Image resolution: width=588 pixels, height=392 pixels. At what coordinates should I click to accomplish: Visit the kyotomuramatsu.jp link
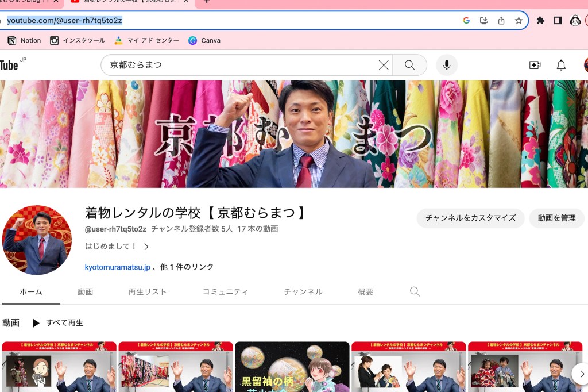coord(117,267)
